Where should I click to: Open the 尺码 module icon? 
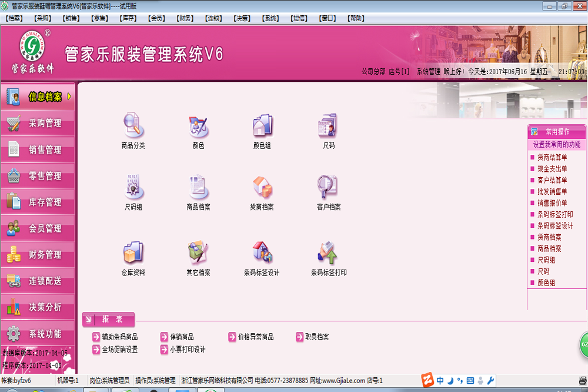(x=329, y=131)
